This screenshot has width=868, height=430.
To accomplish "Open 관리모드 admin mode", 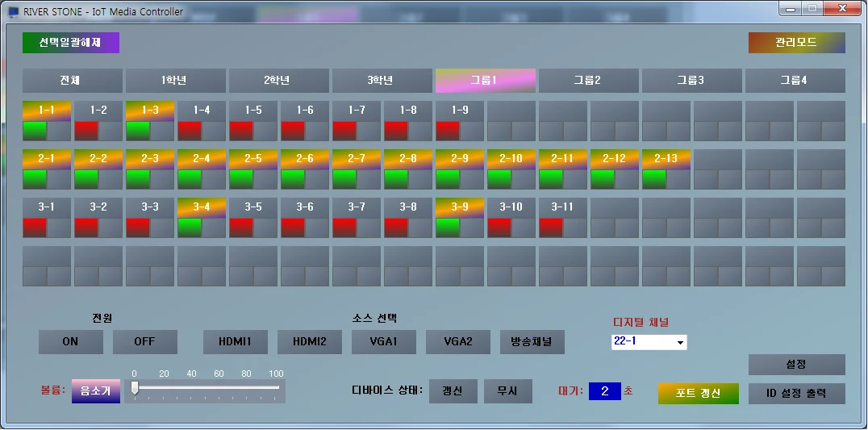I will pyautogui.click(x=796, y=43).
